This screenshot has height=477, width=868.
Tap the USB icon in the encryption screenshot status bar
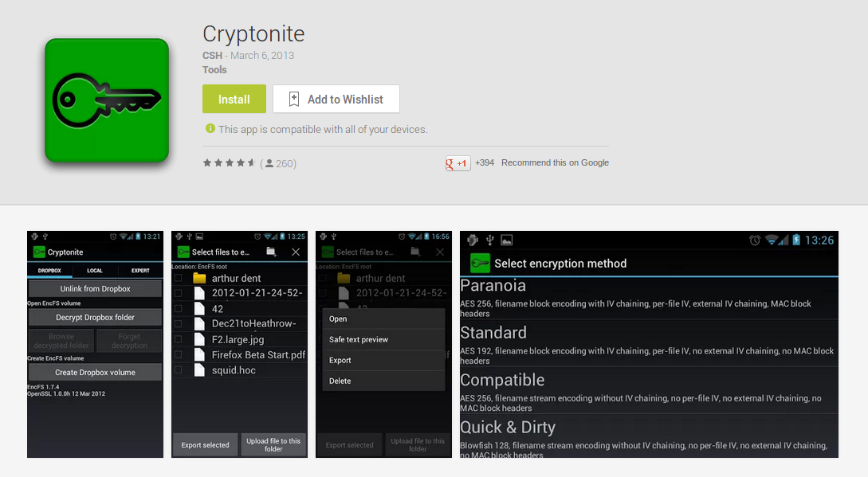[x=489, y=240]
